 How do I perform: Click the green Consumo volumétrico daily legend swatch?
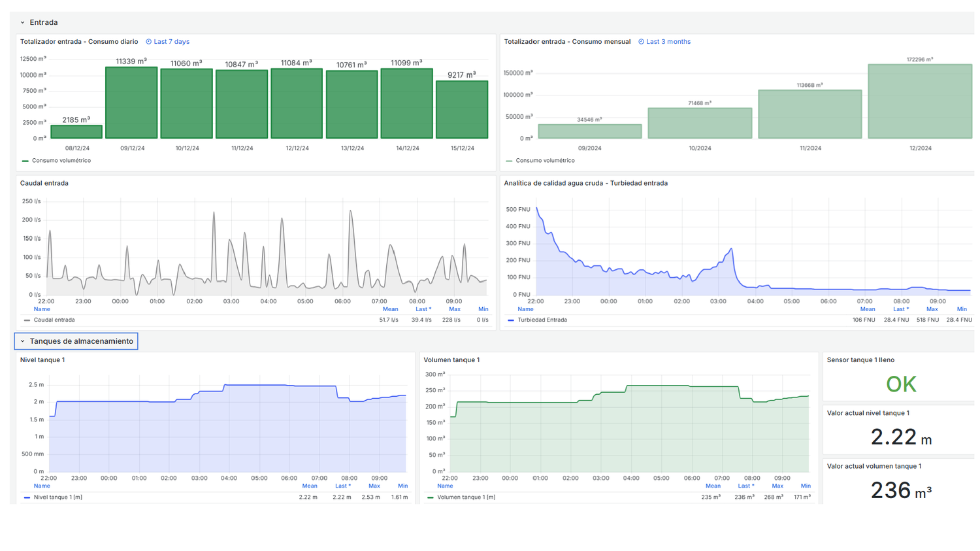(25, 161)
